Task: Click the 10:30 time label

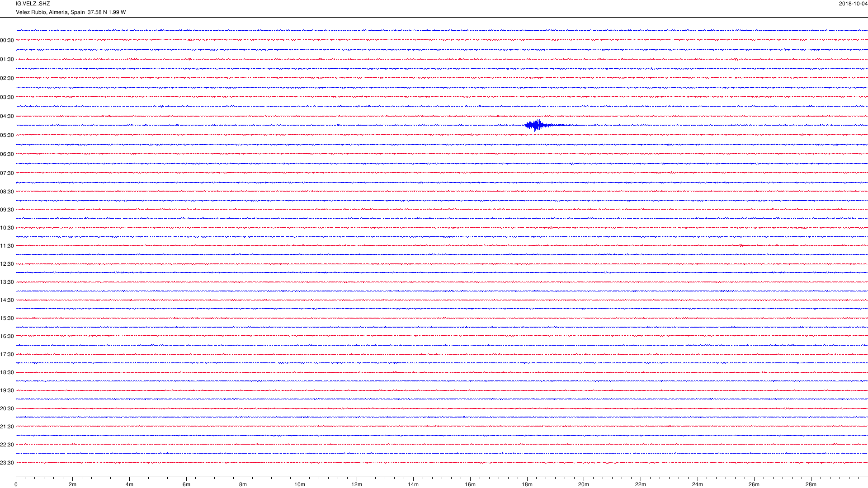Action: (x=7, y=228)
